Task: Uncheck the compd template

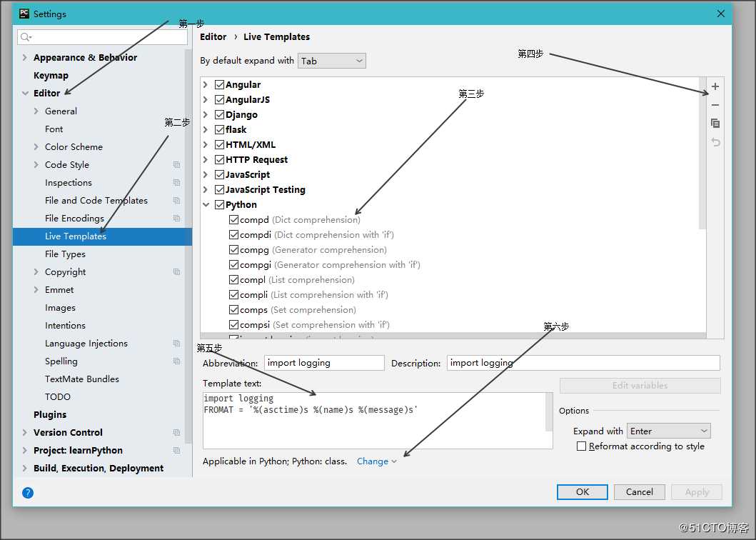Action: coord(234,219)
